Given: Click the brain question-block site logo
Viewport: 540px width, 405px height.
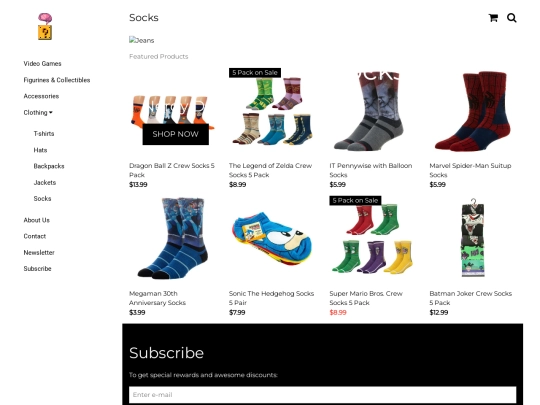Looking at the screenshot, I should click(x=45, y=27).
